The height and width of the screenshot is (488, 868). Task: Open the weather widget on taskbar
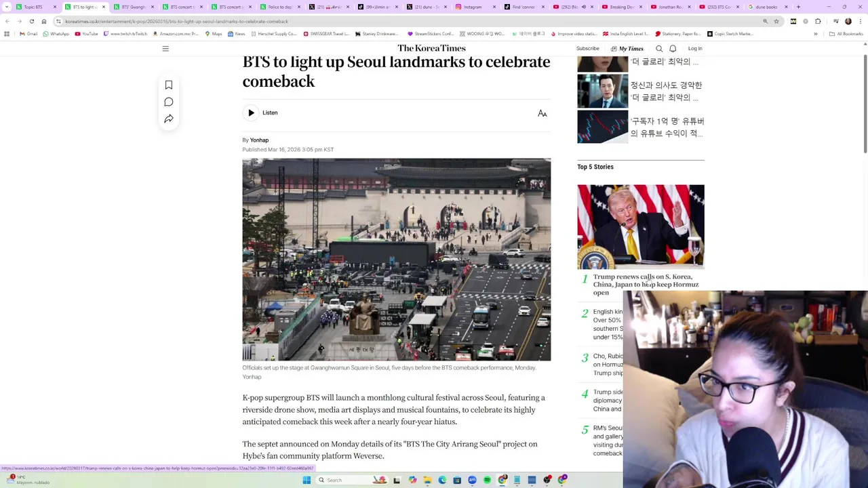point(27,480)
